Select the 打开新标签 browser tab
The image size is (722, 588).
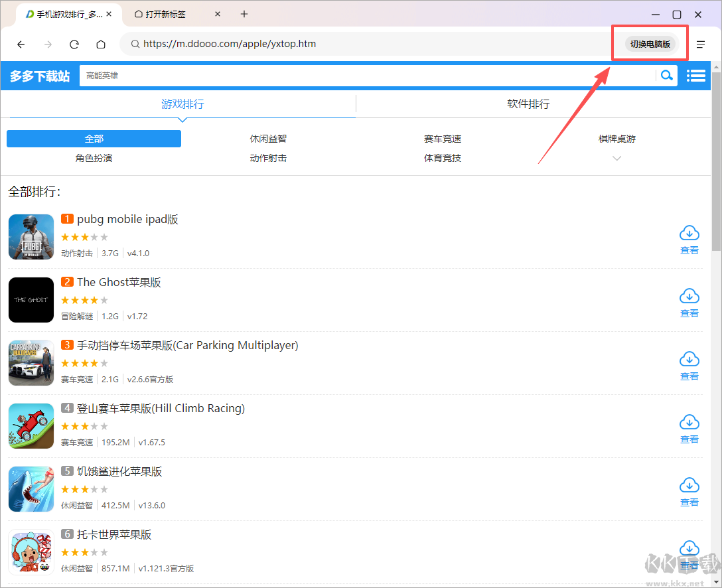[x=178, y=15]
